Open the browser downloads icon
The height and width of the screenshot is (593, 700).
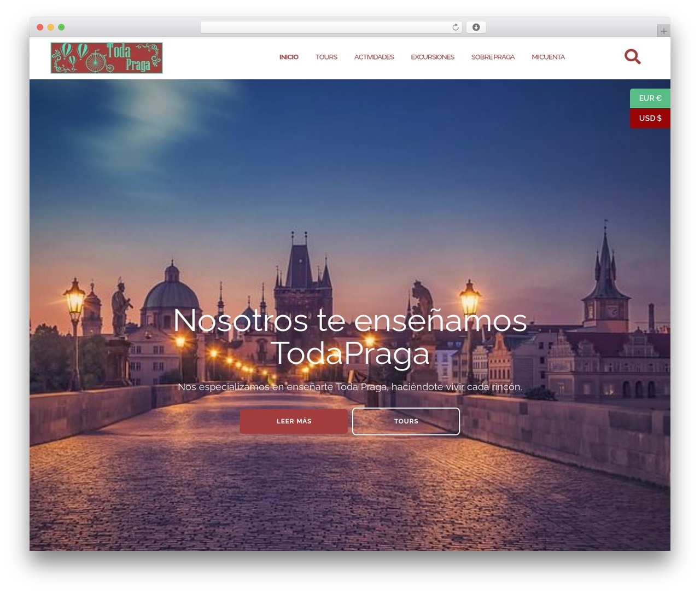(476, 27)
